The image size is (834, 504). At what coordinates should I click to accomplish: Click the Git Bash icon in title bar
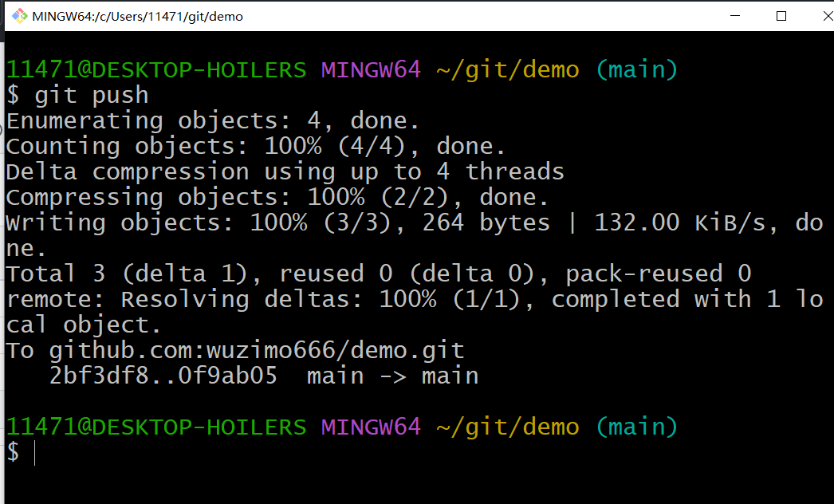tap(19, 16)
